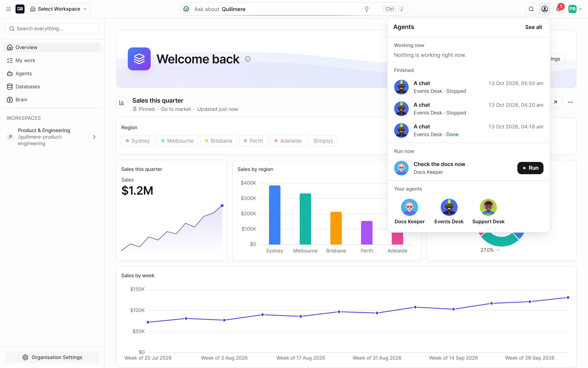Image resolution: width=588 pixels, height=368 pixels.
Task: Expand Product & Engineering workspace chevron
Action: coord(94,137)
